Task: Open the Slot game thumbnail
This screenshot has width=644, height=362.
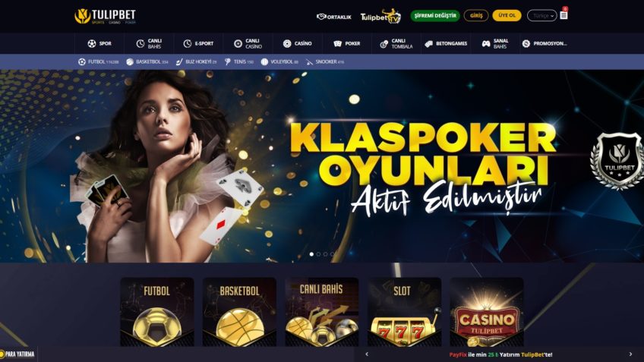Action: point(404,312)
